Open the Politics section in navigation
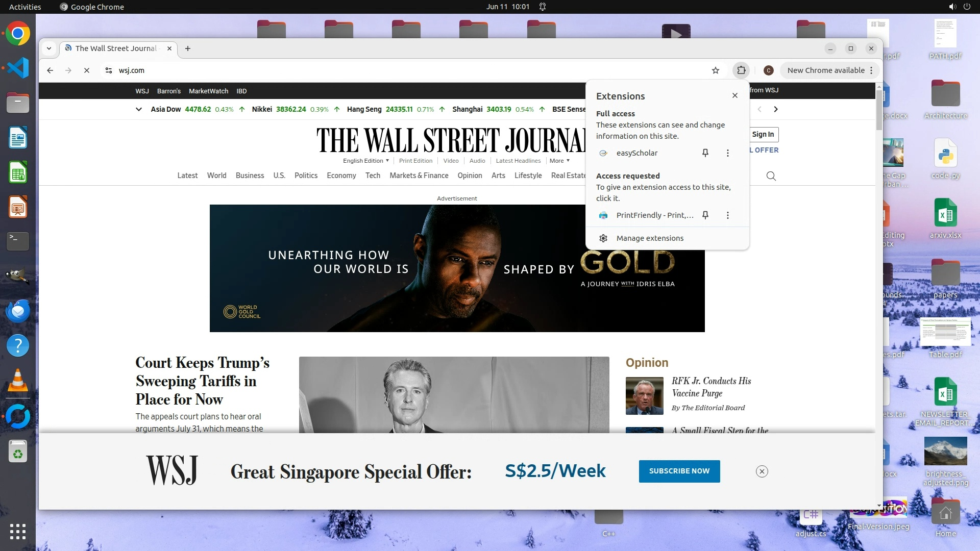The width and height of the screenshot is (980, 551). tap(306, 176)
